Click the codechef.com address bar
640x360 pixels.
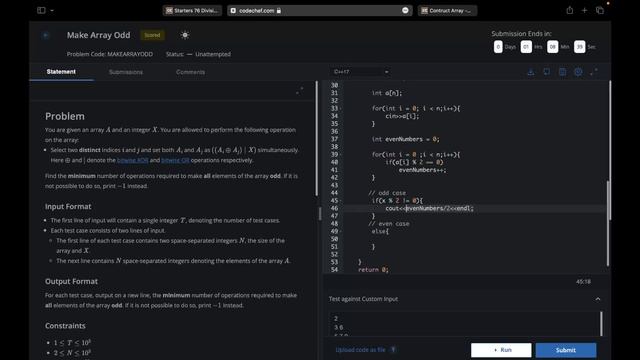[x=319, y=11]
